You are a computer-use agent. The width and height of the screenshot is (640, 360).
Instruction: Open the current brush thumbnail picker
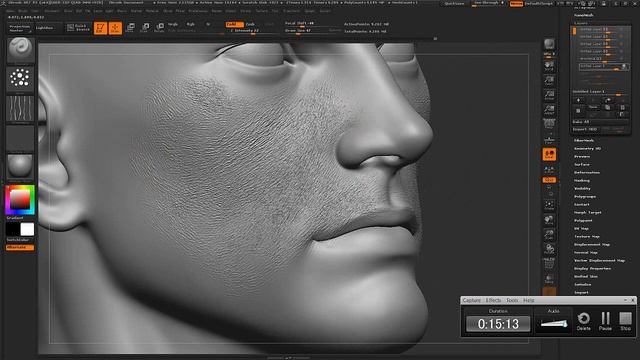coord(20,50)
